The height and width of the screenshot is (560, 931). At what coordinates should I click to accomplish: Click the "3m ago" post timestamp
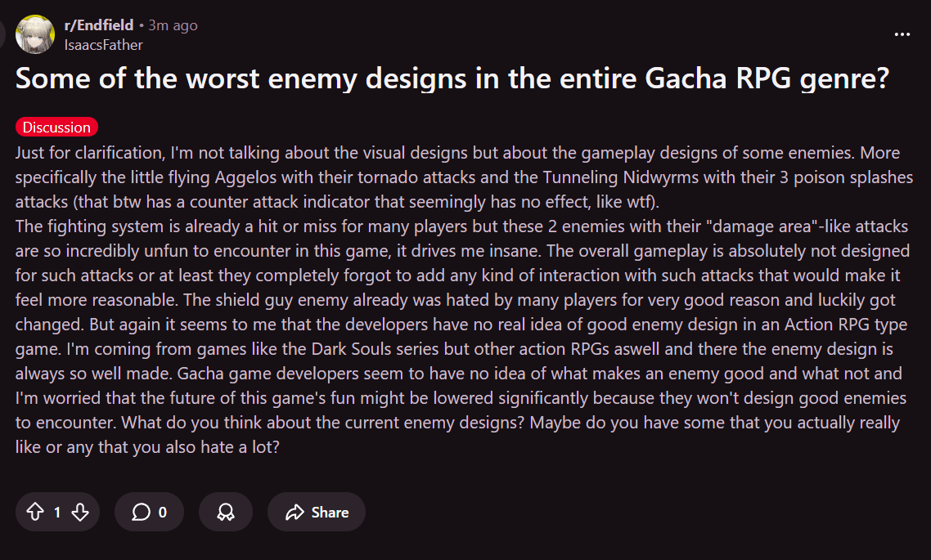[173, 25]
